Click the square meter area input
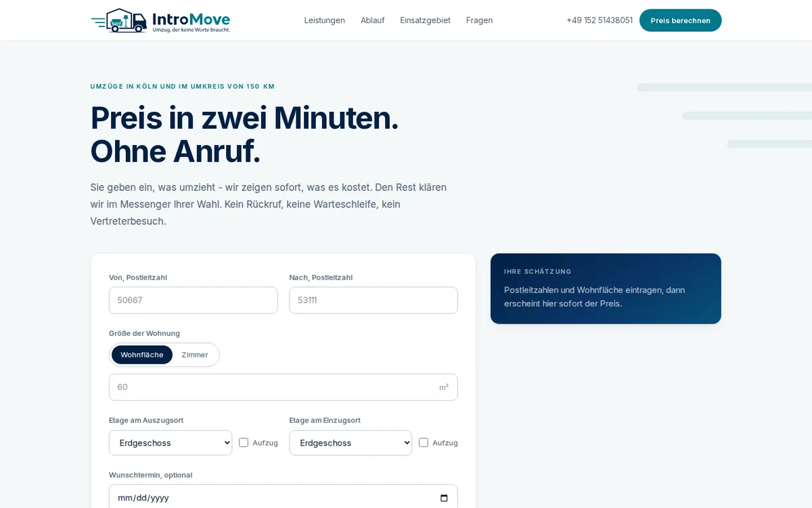The image size is (812, 508). (284, 387)
